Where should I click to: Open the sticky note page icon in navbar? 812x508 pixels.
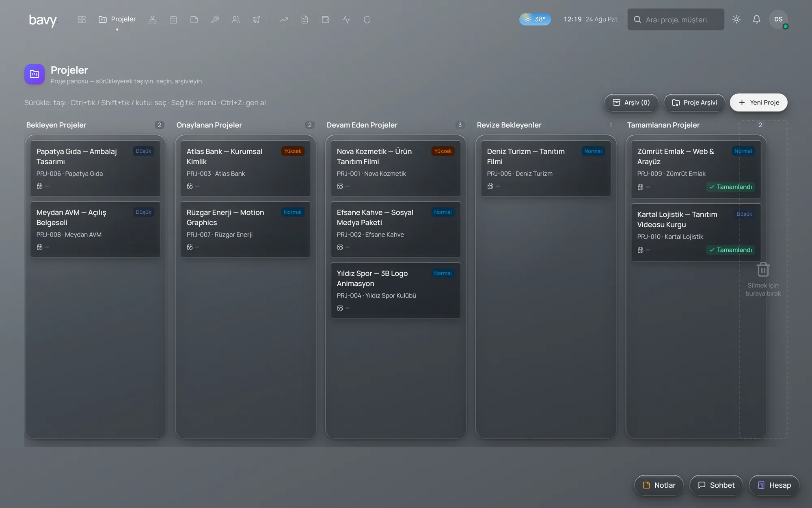(194, 20)
